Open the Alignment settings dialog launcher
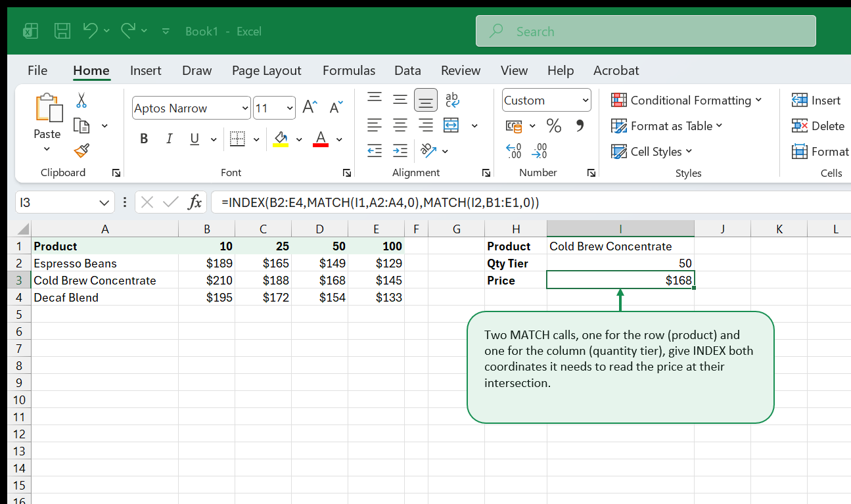Screen dimensions: 851x504 pos(486,173)
